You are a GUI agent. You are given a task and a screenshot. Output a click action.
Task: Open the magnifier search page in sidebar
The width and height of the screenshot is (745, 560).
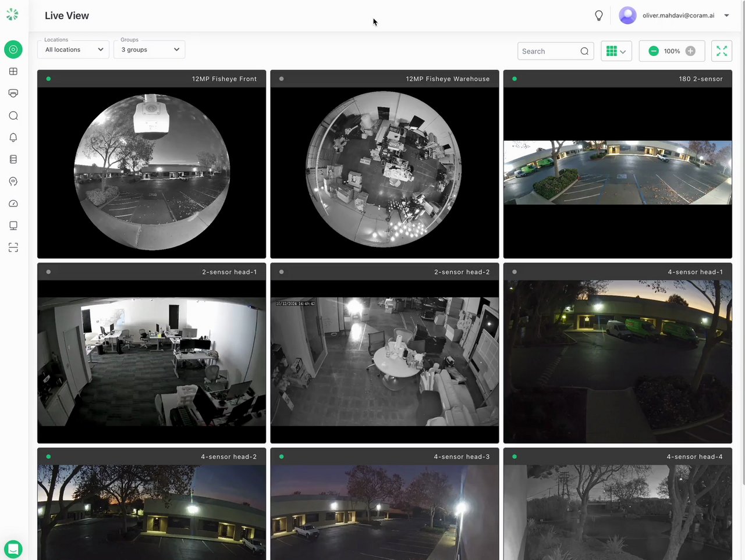pos(13,116)
